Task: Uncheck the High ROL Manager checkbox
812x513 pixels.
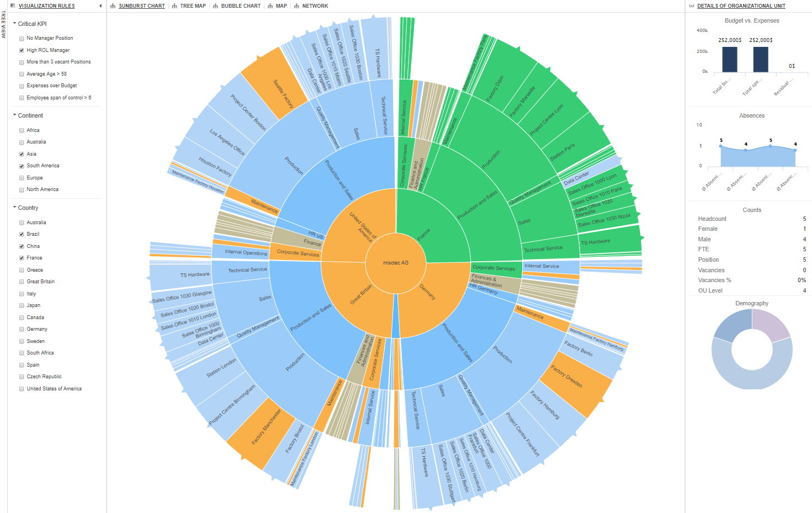Action: pyautogui.click(x=22, y=50)
